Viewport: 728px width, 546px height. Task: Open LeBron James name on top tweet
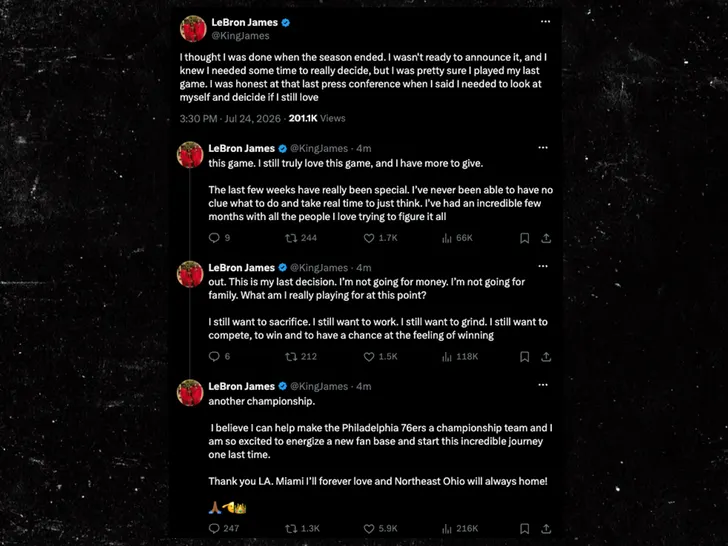pos(244,22)
